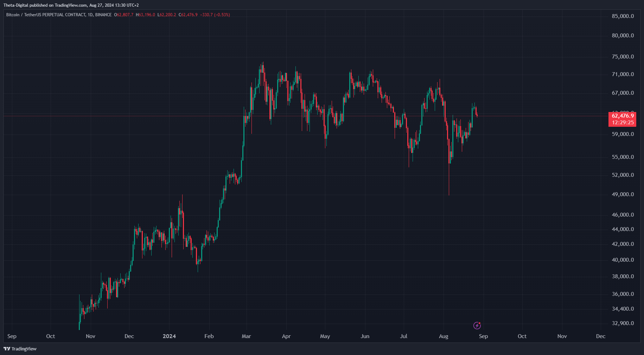Click the first Sep label on time axis
This screenshot has height=355, width=644.
point(12,336)
